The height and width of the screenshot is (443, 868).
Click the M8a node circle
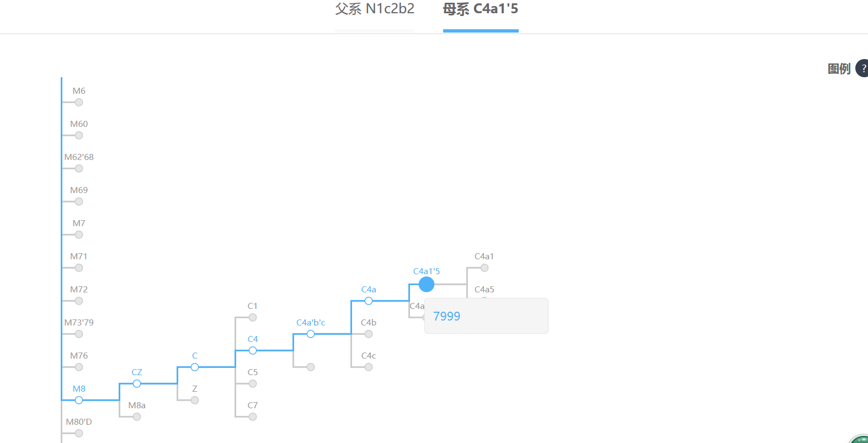click(137, 417)
